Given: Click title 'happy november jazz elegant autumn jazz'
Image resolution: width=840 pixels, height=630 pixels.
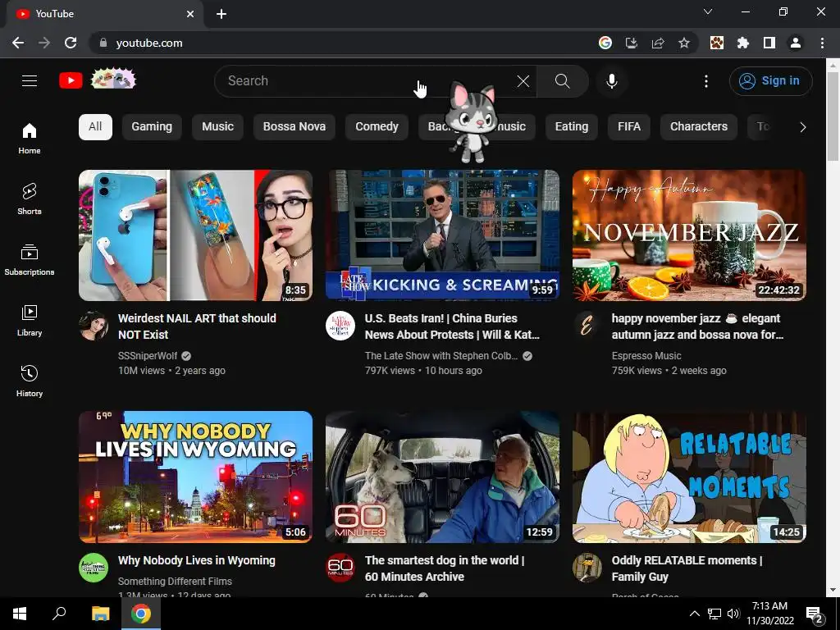Looking at the screenshot, I should click(x=697, y=326).
